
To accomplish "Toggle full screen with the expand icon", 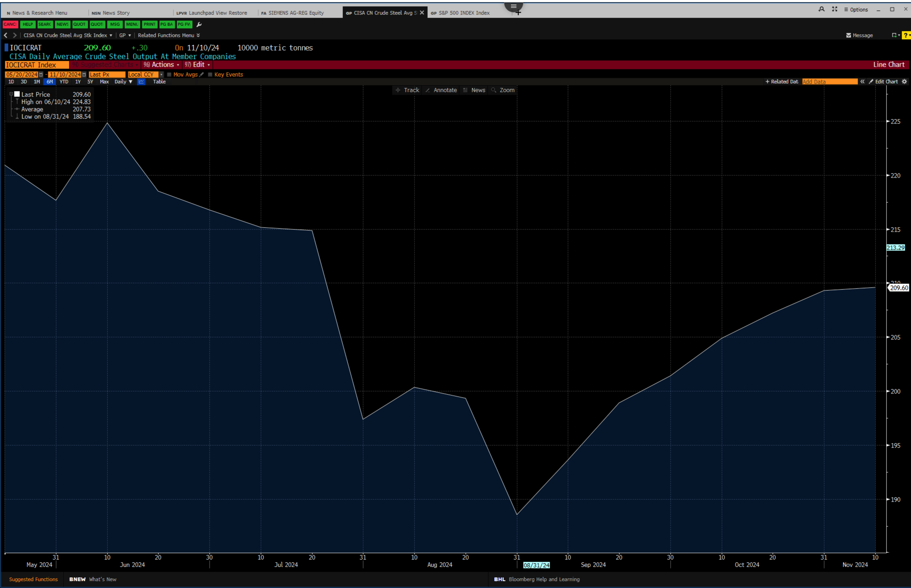I will pos(835,9).
